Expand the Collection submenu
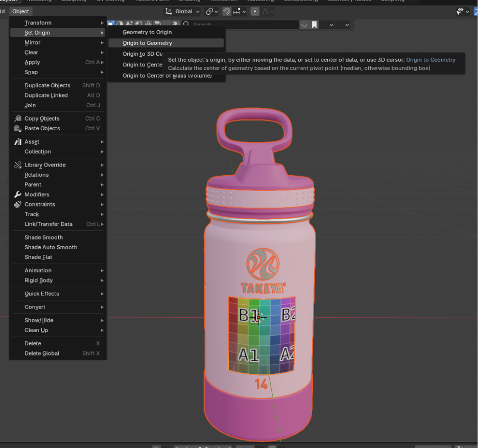This screenshot has width=478, height=448. 58,152
